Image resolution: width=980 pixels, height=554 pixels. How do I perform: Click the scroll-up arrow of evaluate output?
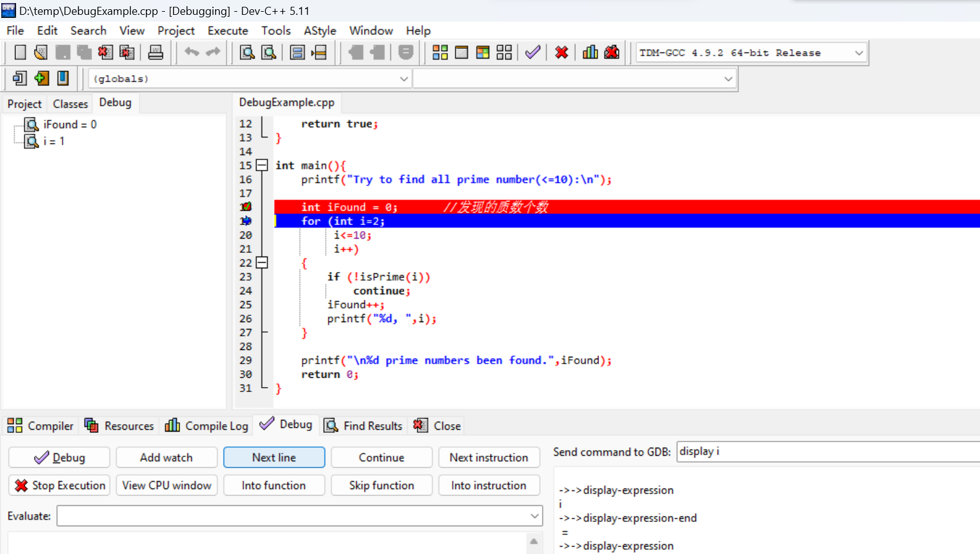(x=534, y=541)
